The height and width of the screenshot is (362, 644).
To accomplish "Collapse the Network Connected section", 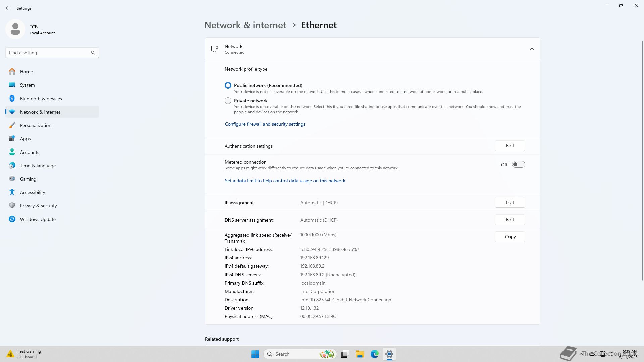I will point(532,49).
